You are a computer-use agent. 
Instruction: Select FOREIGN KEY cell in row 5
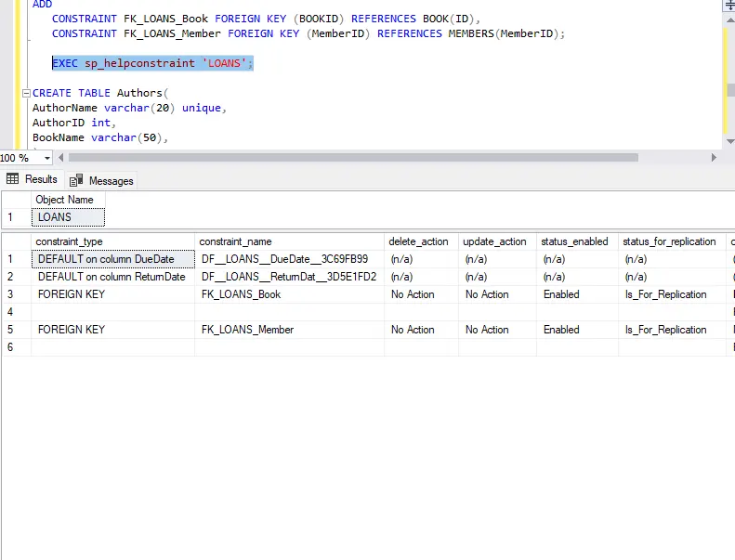pyautogui.click(x=113, y=330)
